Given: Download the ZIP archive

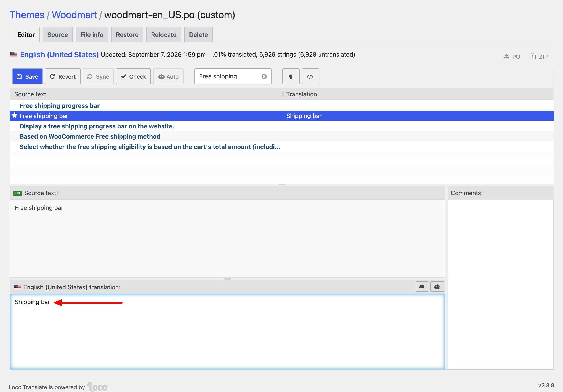Looking at the screenshot, I should coord(539,57).
